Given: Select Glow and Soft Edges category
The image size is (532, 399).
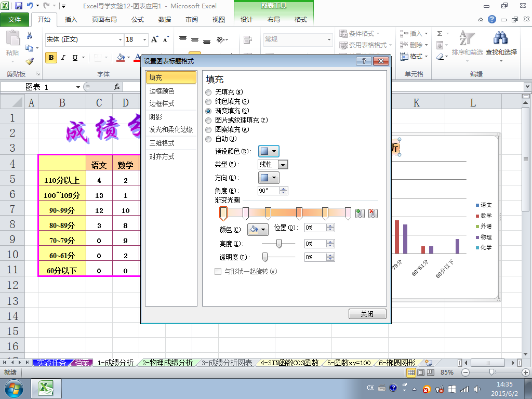Looking at the screenshot, I should click(x=170, y=129).
